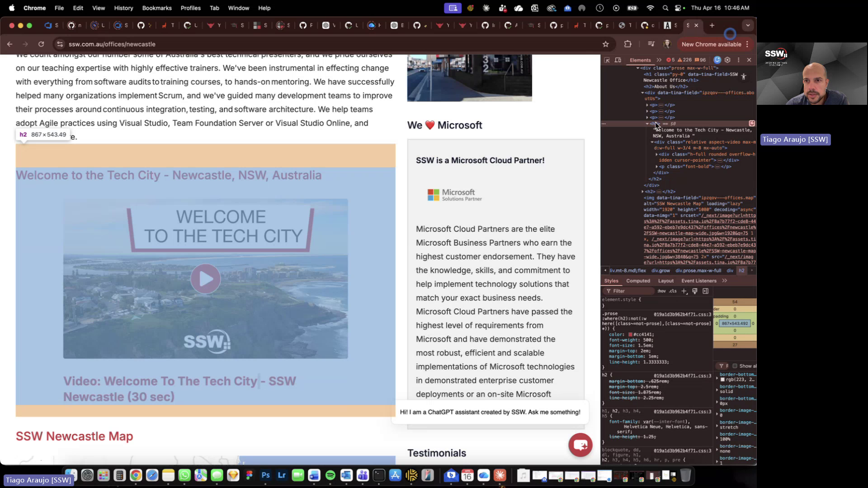Select div.prose.max-w-full in breadcrumb

pos(698,271)
